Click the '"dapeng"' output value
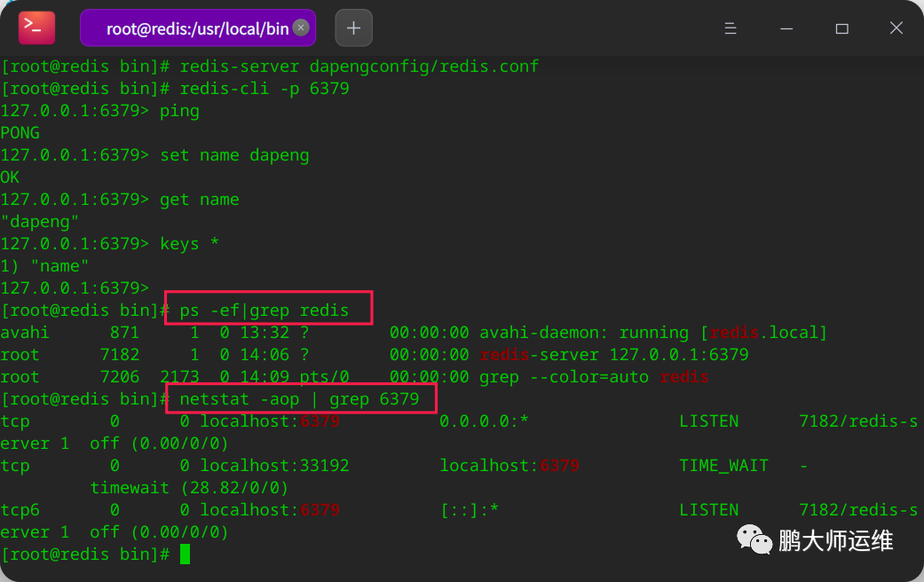The width and height of the screenshot is (924, 582). click(39, 222)
